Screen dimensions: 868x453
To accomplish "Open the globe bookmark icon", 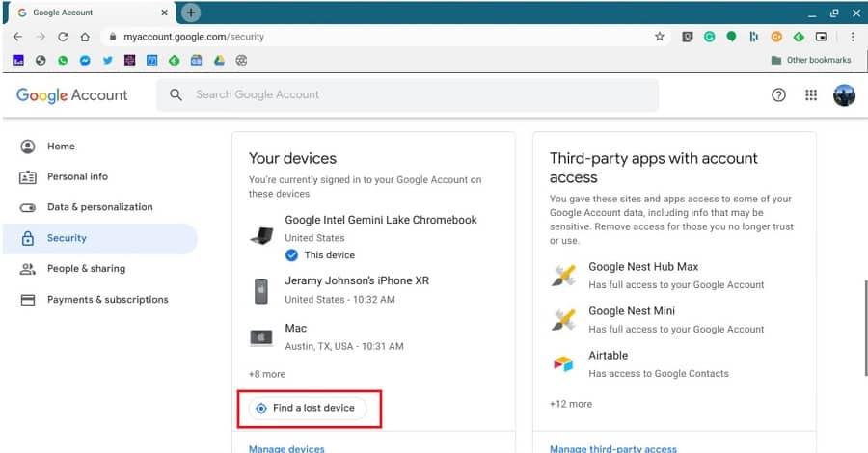I will [x=41, y=61].
